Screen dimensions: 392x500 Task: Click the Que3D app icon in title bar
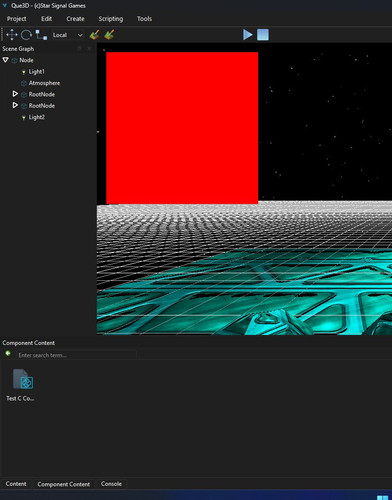pos(5,5)
